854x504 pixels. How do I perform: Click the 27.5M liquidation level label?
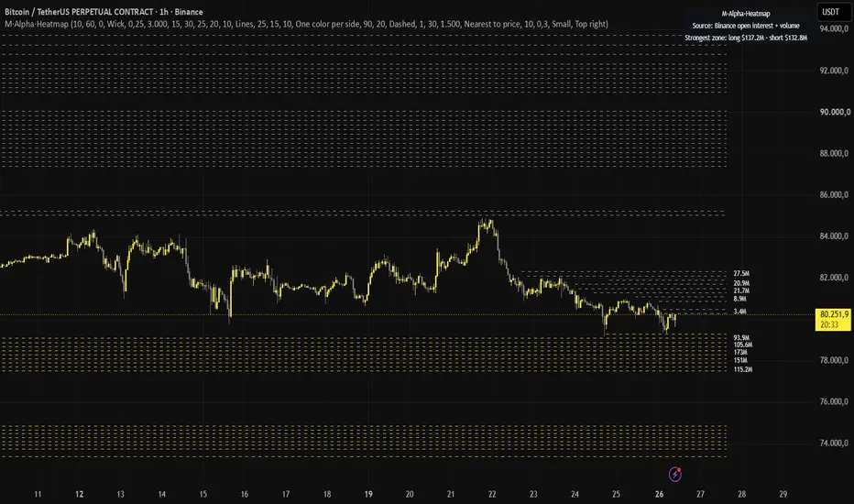coord(741,273)
